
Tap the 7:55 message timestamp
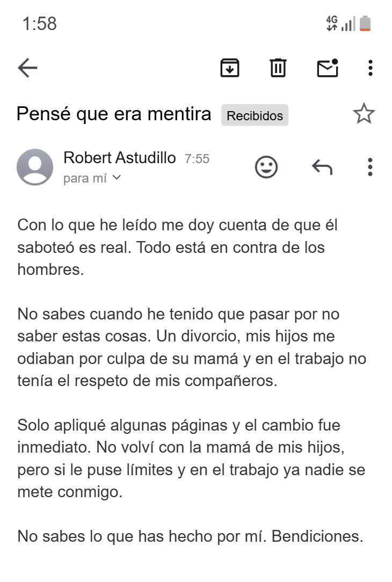[197, 159]
